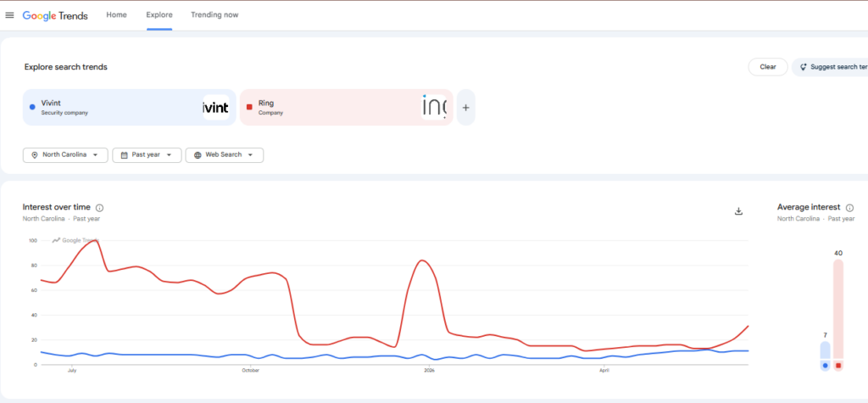The image size is (868, 403).
Task: Click the value 7 above Vivint bar
Action: 825,335
